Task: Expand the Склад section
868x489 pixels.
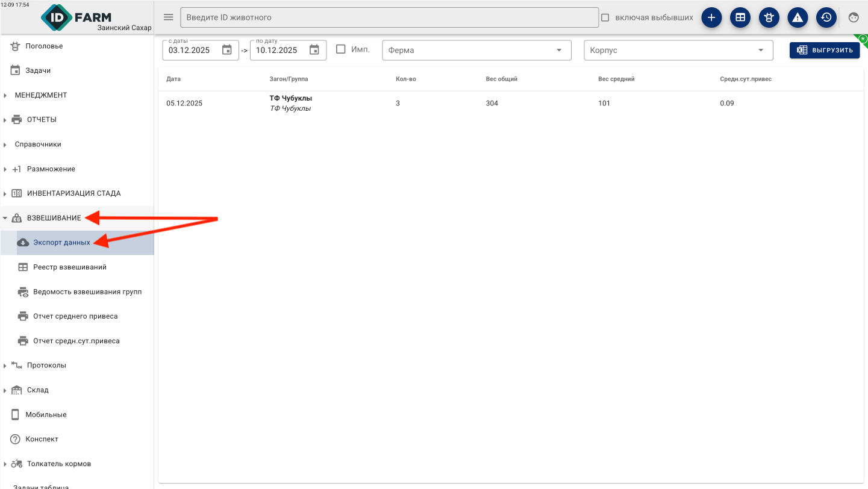Action: click(77, 390)
